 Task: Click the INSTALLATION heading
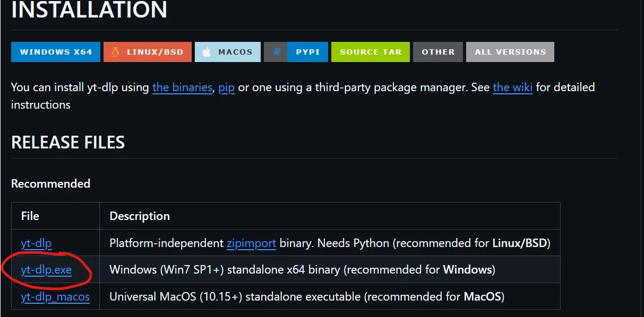pos(89,10)
